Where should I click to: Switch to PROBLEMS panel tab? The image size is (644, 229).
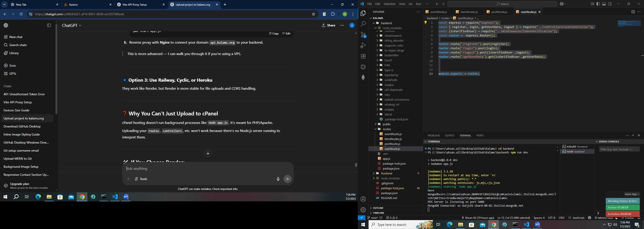(434, 136)
